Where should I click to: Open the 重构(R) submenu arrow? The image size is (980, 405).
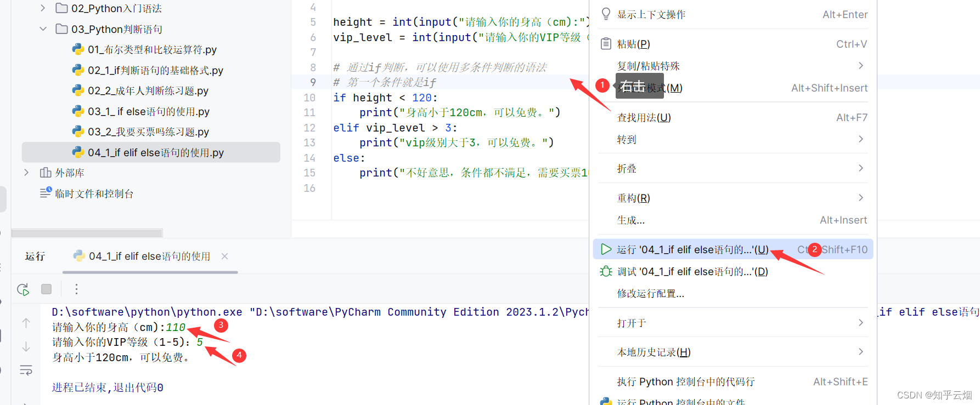tap(861, 198)
